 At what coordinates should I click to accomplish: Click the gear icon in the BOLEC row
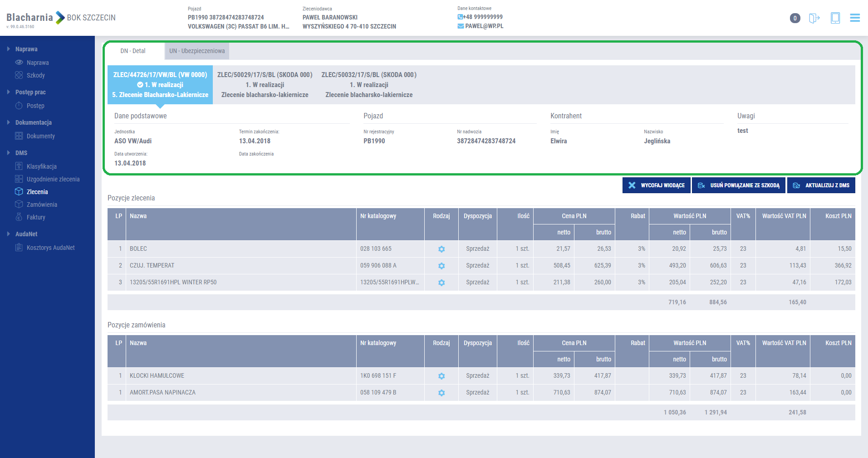tap(441, 249)
